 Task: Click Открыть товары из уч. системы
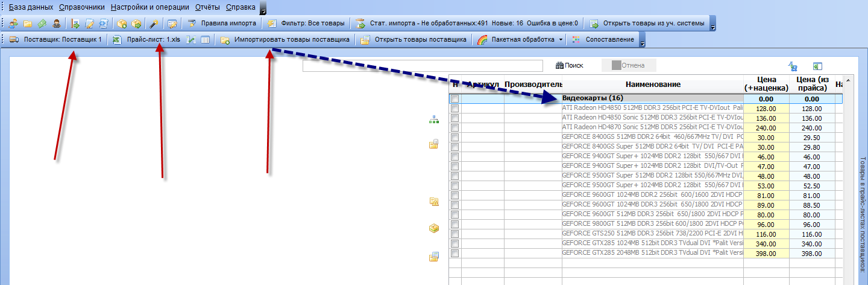point(647,24)
